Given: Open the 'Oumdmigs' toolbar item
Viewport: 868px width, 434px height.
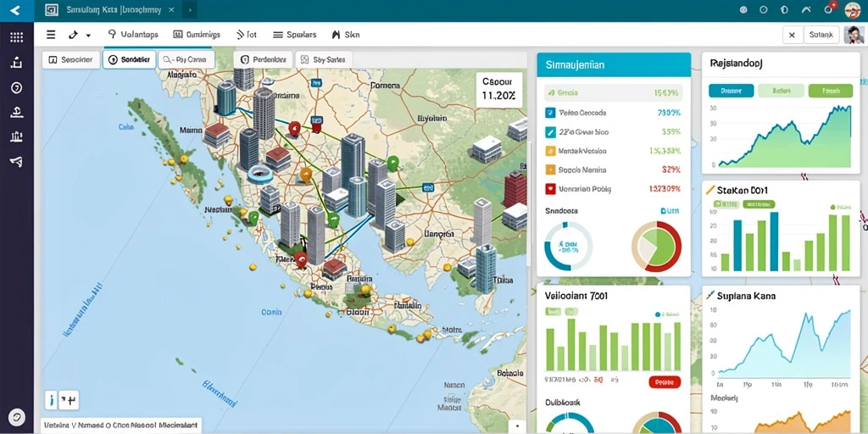Looking at the screenshot, I should (197, 34).
